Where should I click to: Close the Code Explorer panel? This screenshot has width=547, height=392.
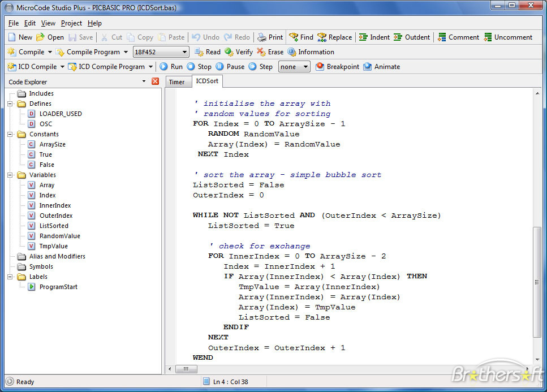coord(156,81)
